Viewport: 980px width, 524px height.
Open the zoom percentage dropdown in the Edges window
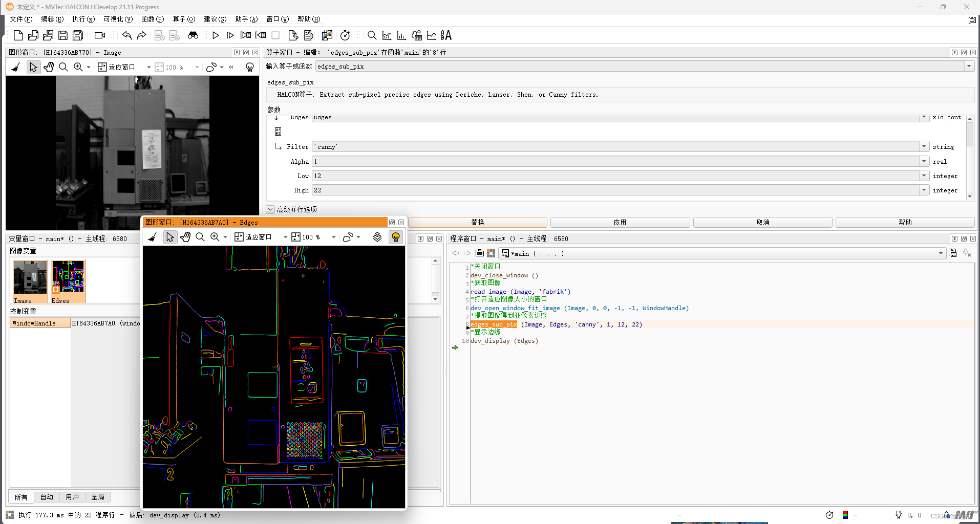[x=333, y=236]
